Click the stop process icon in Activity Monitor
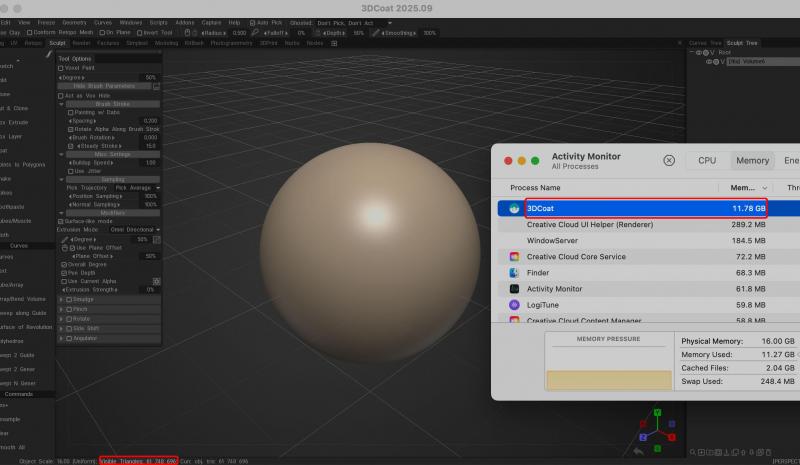The width and height of the screenshot is (800, 465). click(669, 160)
